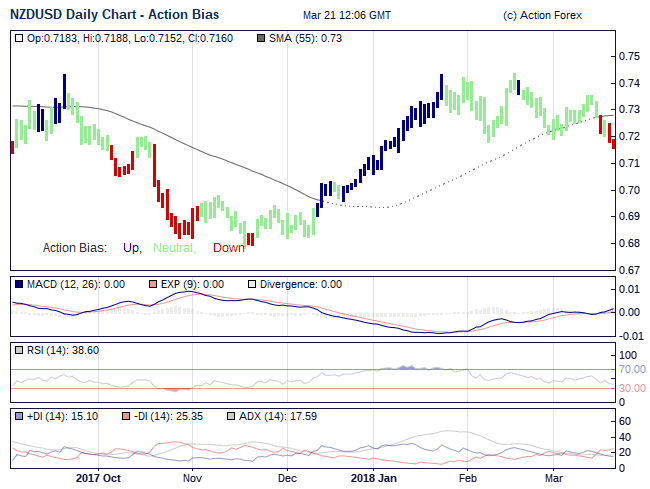
Task: Click the Divergence legend swatch
Action: coord(252,284)
